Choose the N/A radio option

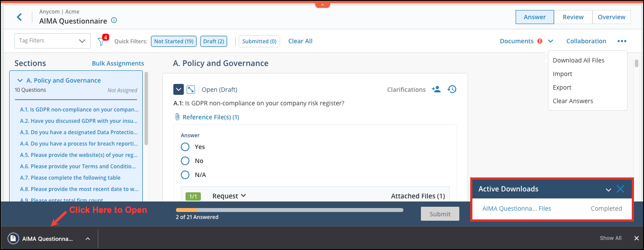tap(185, 175)
